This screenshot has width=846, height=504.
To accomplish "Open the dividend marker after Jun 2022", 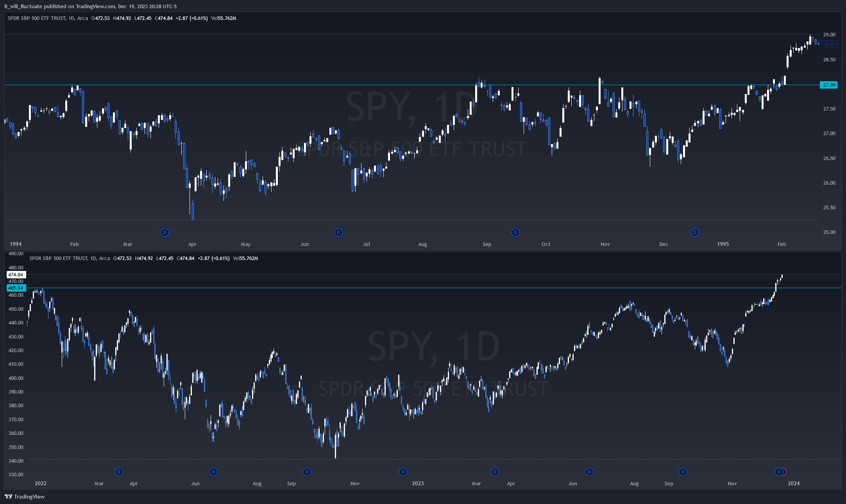I will pyautogui.click(x=213, y=472).
